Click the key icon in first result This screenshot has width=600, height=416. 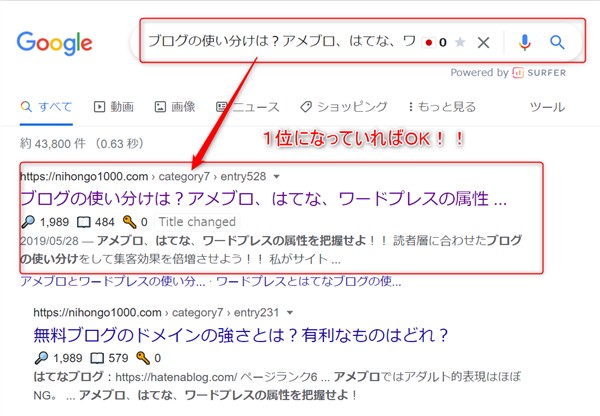129,222
